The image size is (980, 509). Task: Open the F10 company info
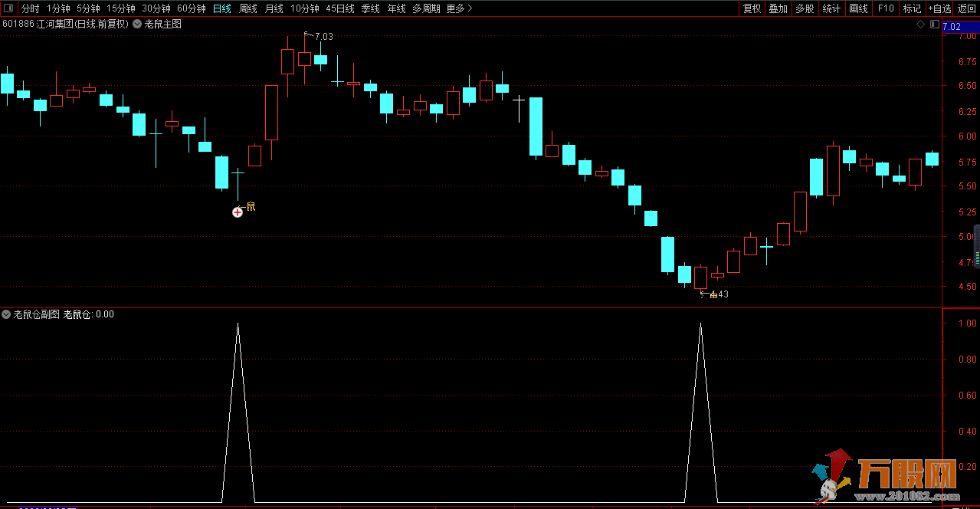pos(886,8)
